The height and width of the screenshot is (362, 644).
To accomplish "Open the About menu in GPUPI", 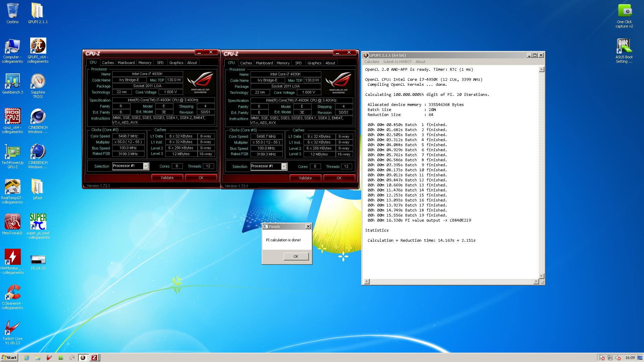I will 420,62.
